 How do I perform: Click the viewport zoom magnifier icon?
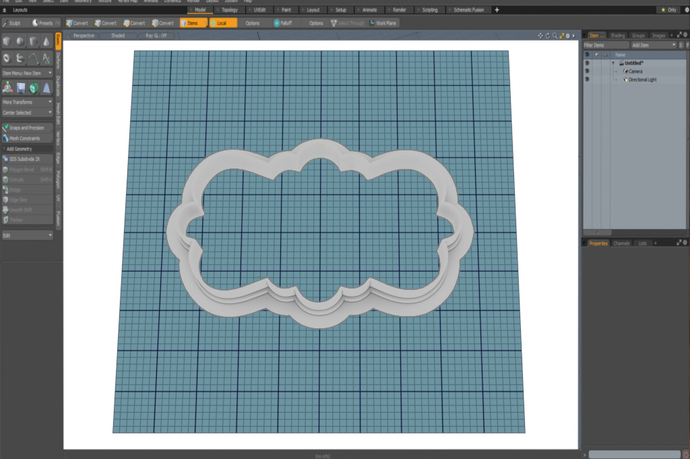click(554, 36)
